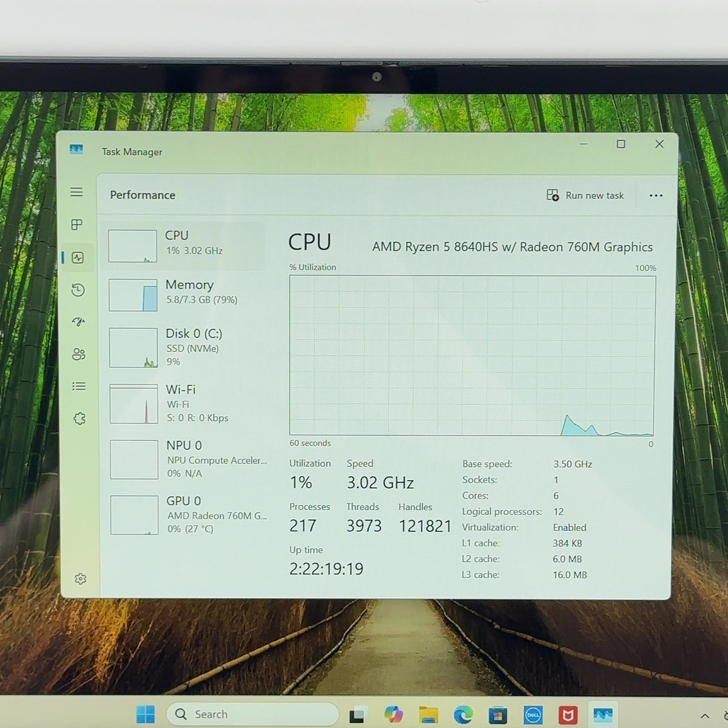Click the CPU utilization graph

click(x=473, y=356)
